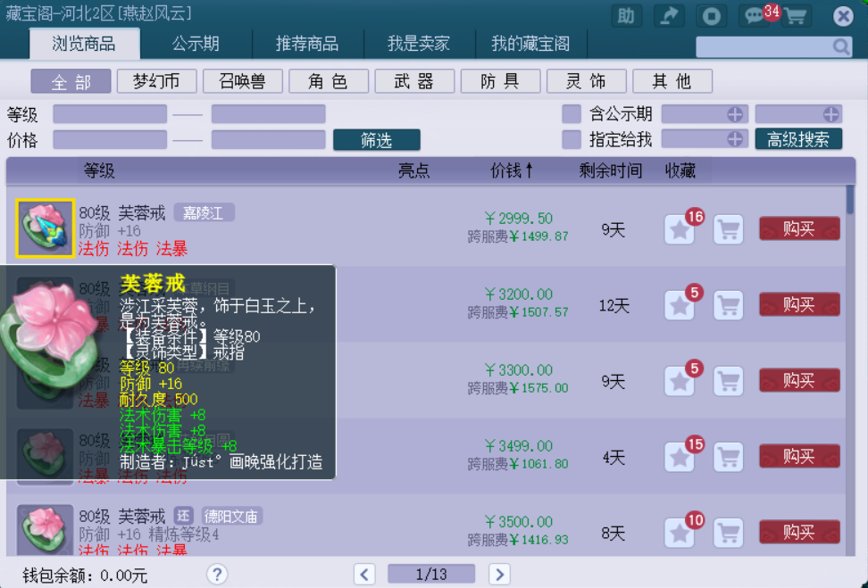
Task: Click the 剩余时间 column header
Action: point(611,170)
